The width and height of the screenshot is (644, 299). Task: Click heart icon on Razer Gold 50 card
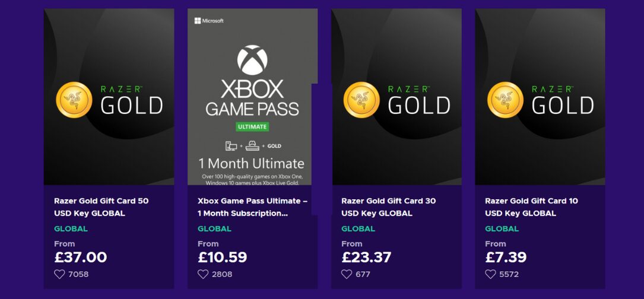click(x=59, y=274)
